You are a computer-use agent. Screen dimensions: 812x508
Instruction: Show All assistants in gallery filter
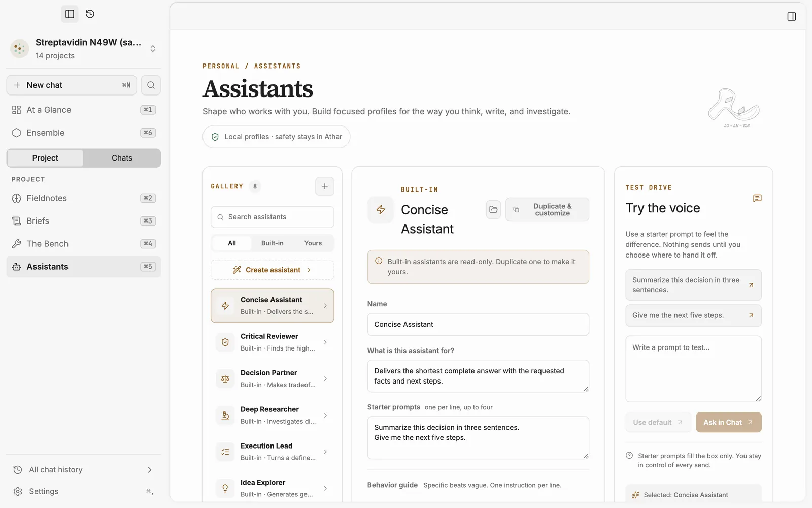click(x=232, y=243)
